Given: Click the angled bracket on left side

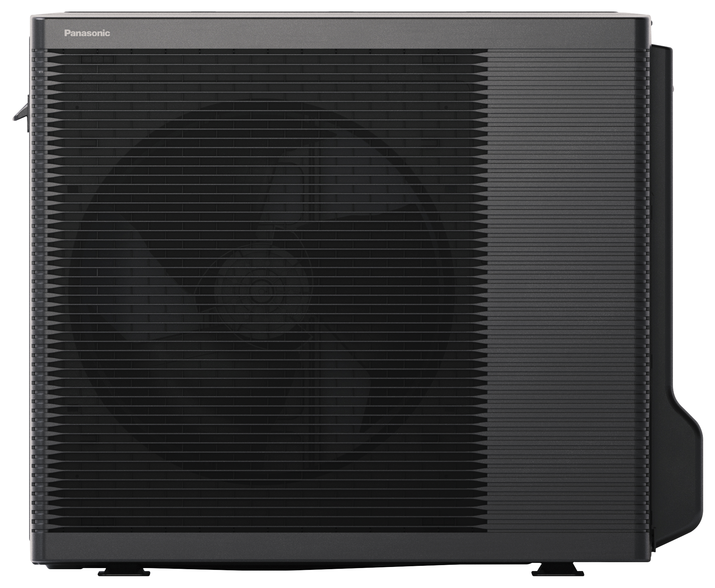Looking at the screenshot, I should (x=21, y=112).
